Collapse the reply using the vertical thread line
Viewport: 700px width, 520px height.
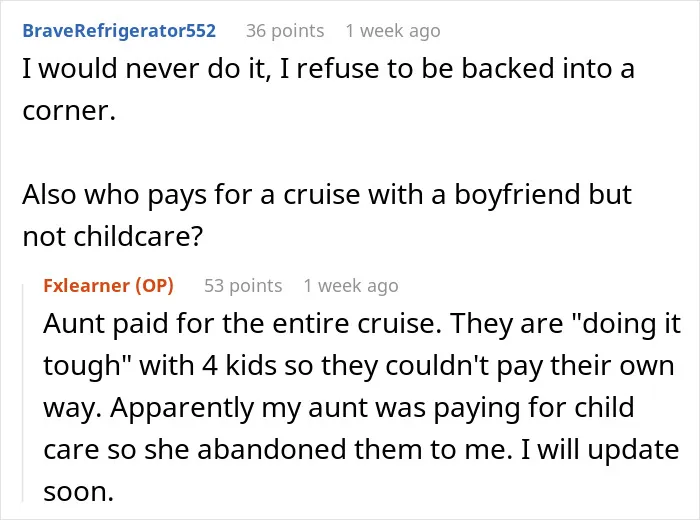coord(23,393)
